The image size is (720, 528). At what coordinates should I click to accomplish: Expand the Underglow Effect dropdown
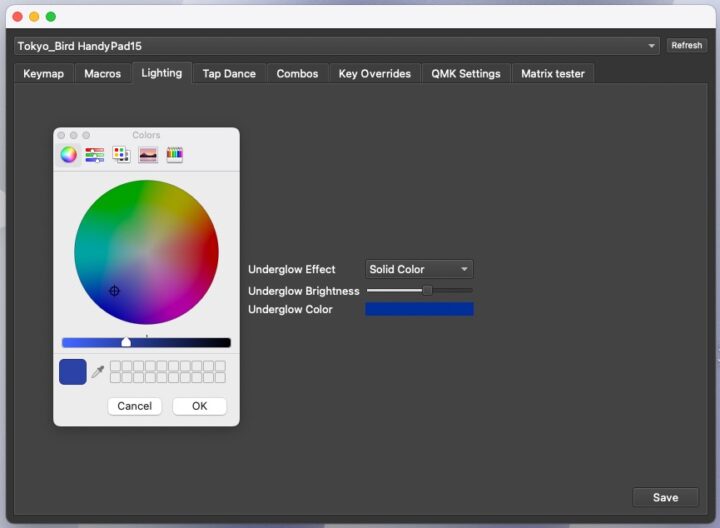(x=419, y=269)
